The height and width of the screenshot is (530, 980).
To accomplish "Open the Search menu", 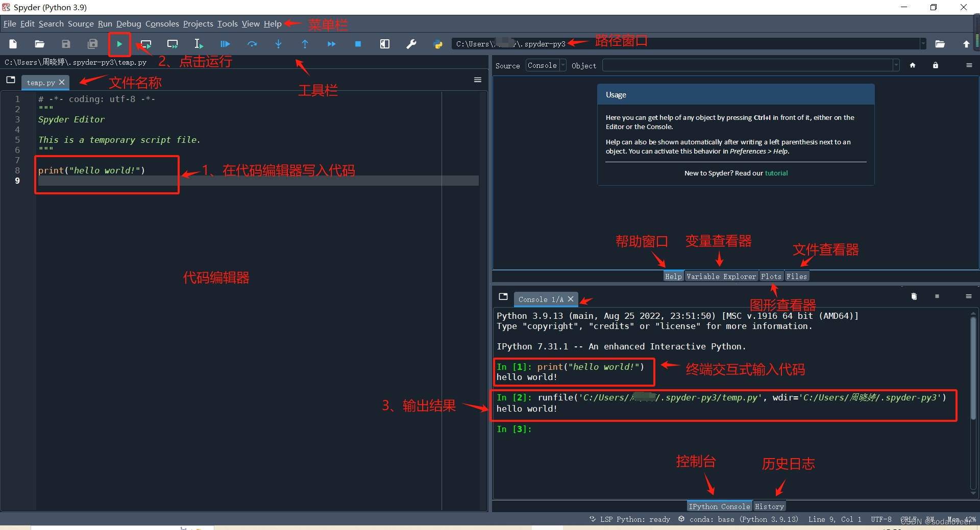I will (51, 23).
